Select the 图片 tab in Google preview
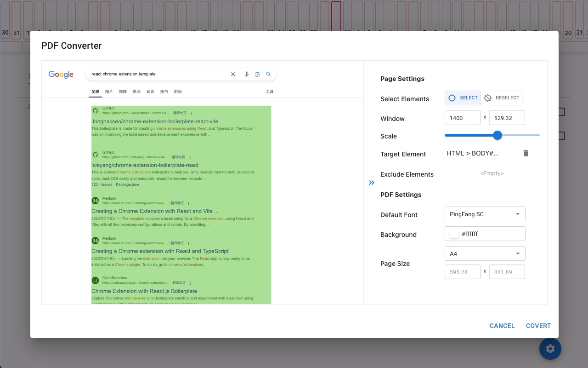The width and height of the screenshot is (588, 368). pos(109,92)
